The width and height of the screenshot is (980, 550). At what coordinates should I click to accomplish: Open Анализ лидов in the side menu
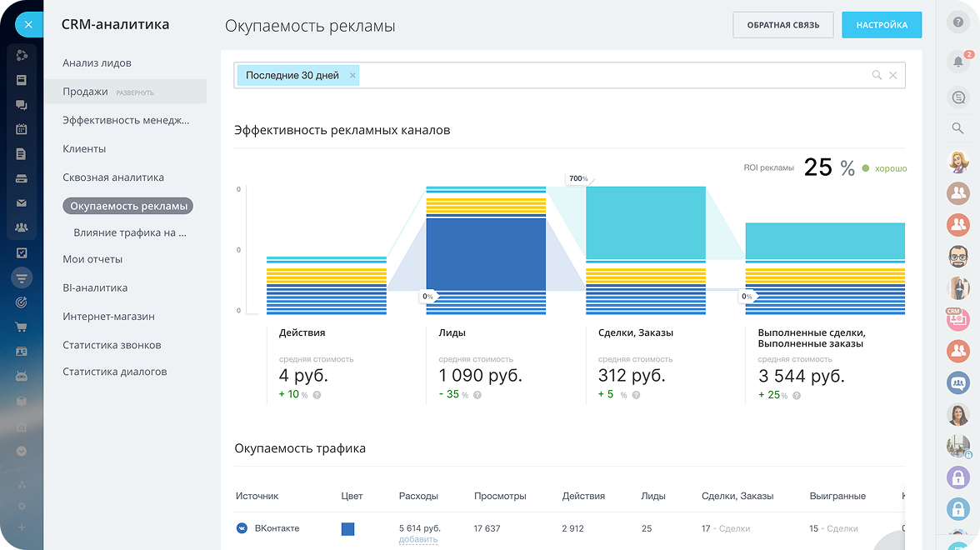pyautogui.click(x=97, y=63)
